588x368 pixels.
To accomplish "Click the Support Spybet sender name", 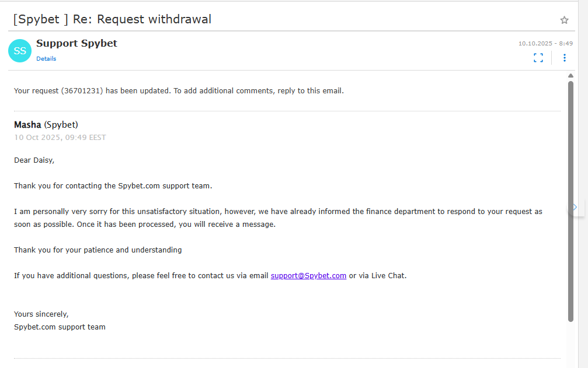I will [x=76, y=43].
